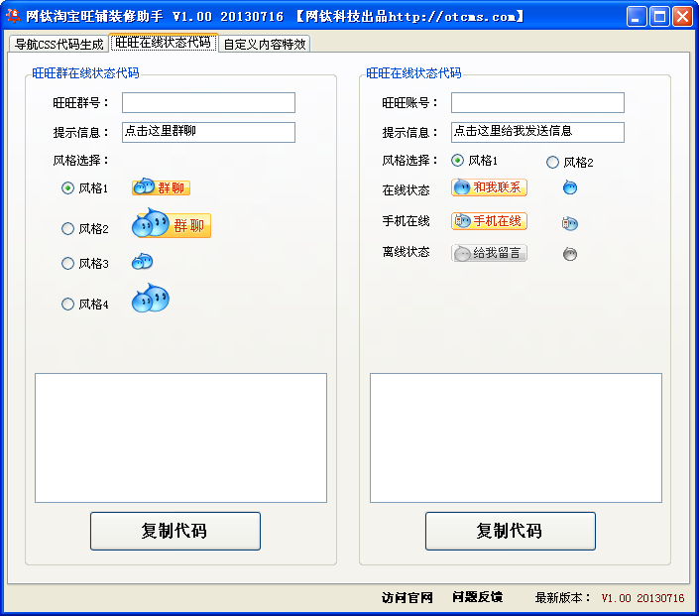Minimize the window

(x=637, y=17)
